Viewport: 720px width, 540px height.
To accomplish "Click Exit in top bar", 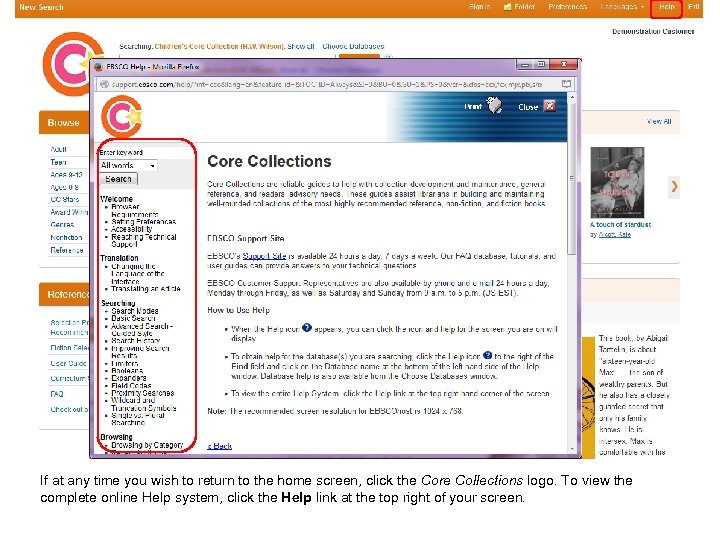I will click(693, 7).
